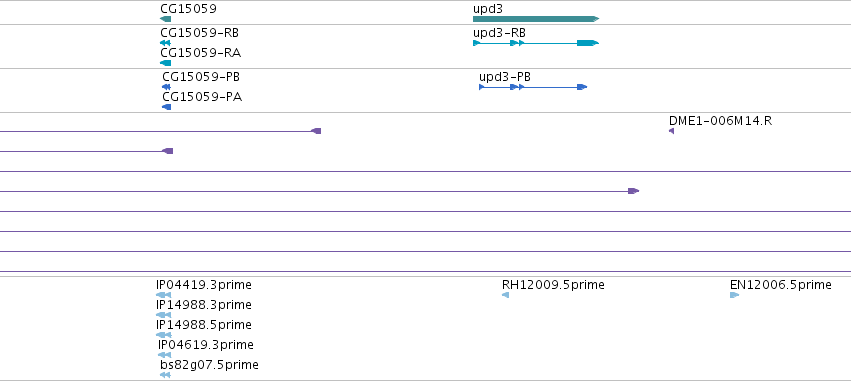This screenshot has height=381, width=851.
Task: Select the upd3-PB protein glyph
Action: 533,87
